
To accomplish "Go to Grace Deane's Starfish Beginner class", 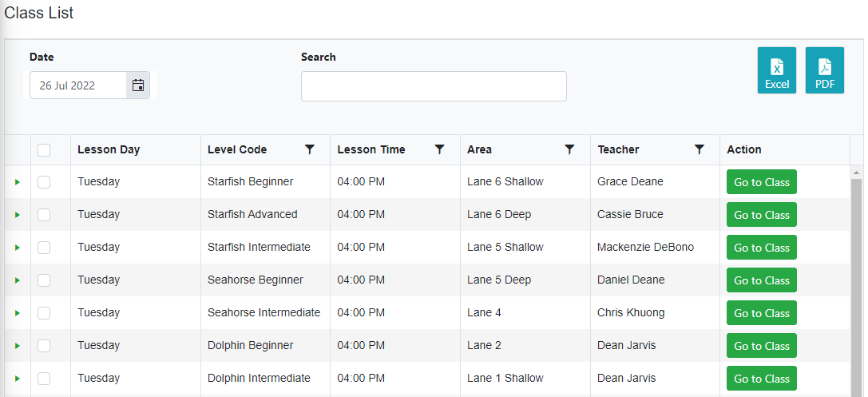I will point(761,182).
